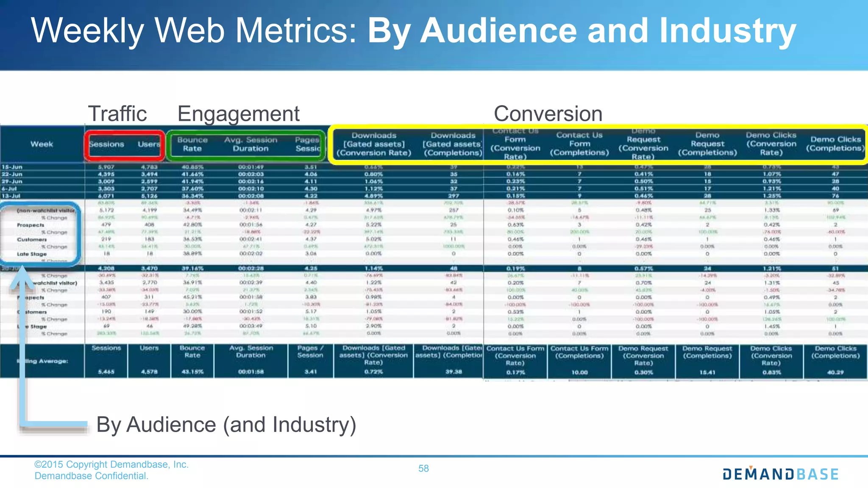Click rolling average sessions value 5,465

pyautogui.click(x=106, y=372)
